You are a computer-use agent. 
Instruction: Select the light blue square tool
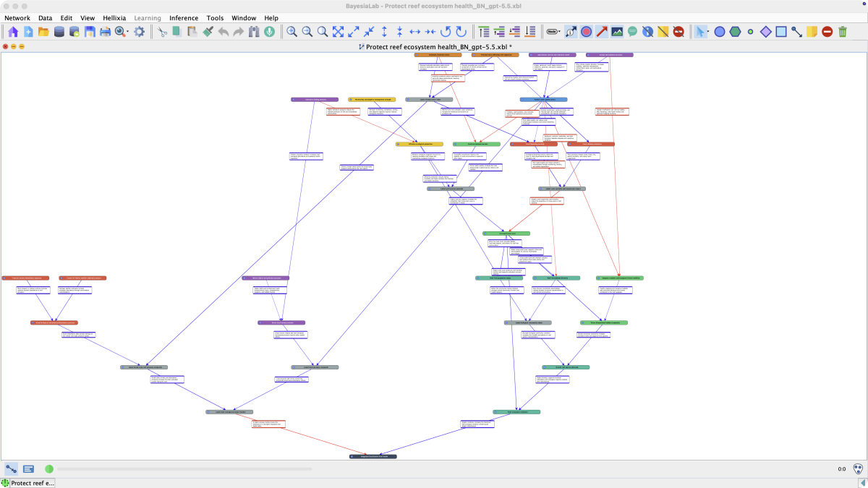781,32
